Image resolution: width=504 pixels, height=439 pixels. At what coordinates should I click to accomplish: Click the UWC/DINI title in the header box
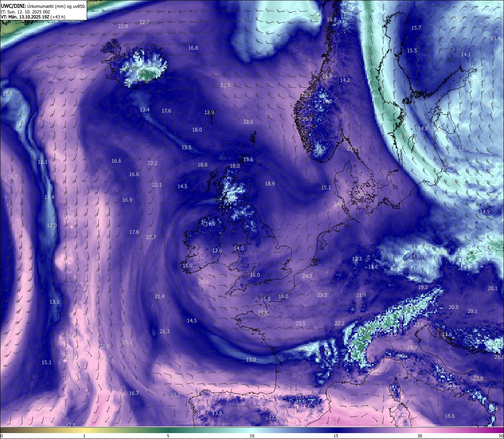(13, 6)
